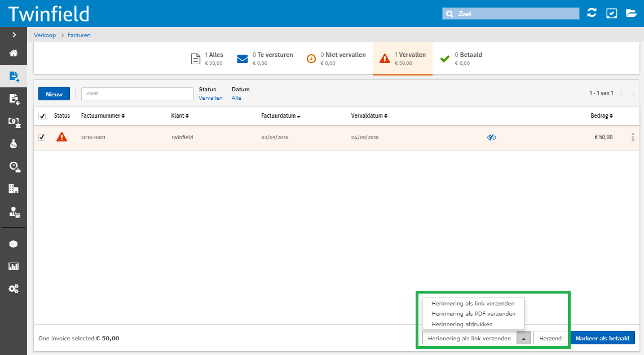
Task: Click the three-dot menu on invoice row
Action: click(x=633, y=137)
